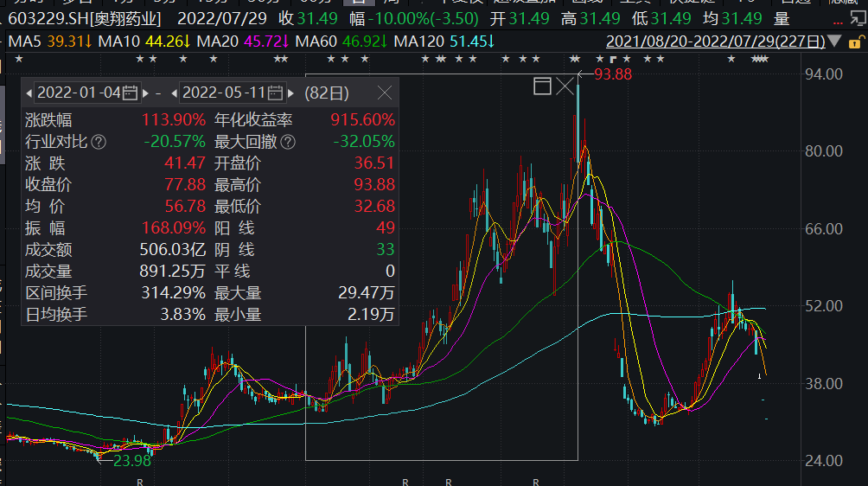Click the 日均换手 value 3.83%
Screen dimensions: 868x486
click(x=182, y=315)
